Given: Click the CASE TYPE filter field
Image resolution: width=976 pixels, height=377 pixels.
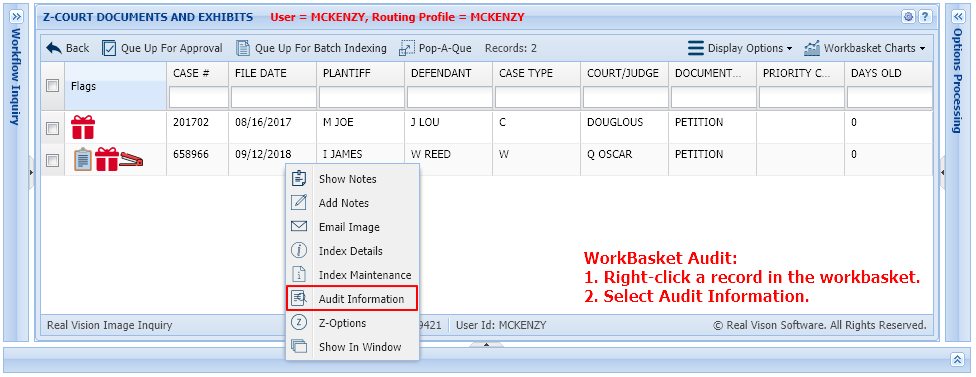Looking at the screenshot, I should [537, 98].
